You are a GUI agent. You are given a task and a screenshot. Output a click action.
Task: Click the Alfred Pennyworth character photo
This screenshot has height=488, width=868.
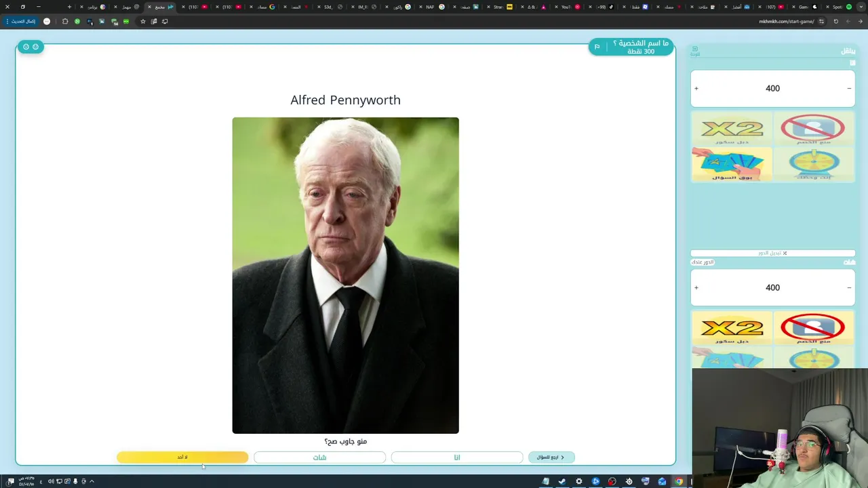coord(345,275)
